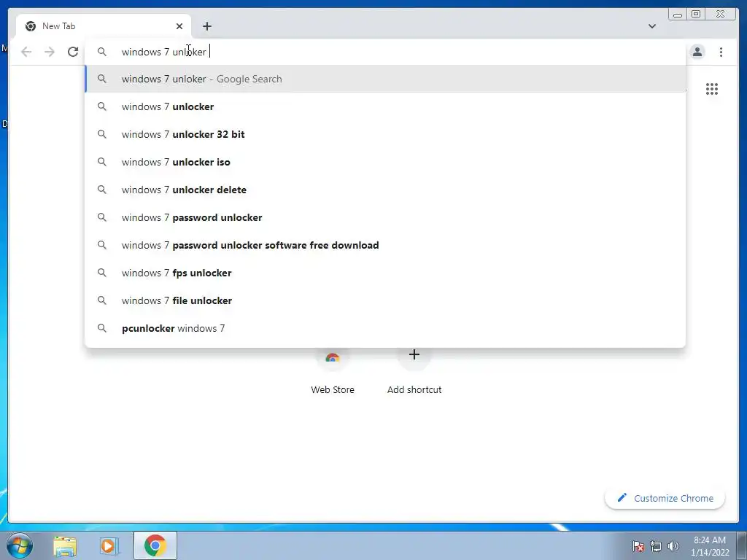747x560 pixels.
Task: Choose 'windows 7 unloker - Google Search' suggestion
Action: tap(385, 79)
